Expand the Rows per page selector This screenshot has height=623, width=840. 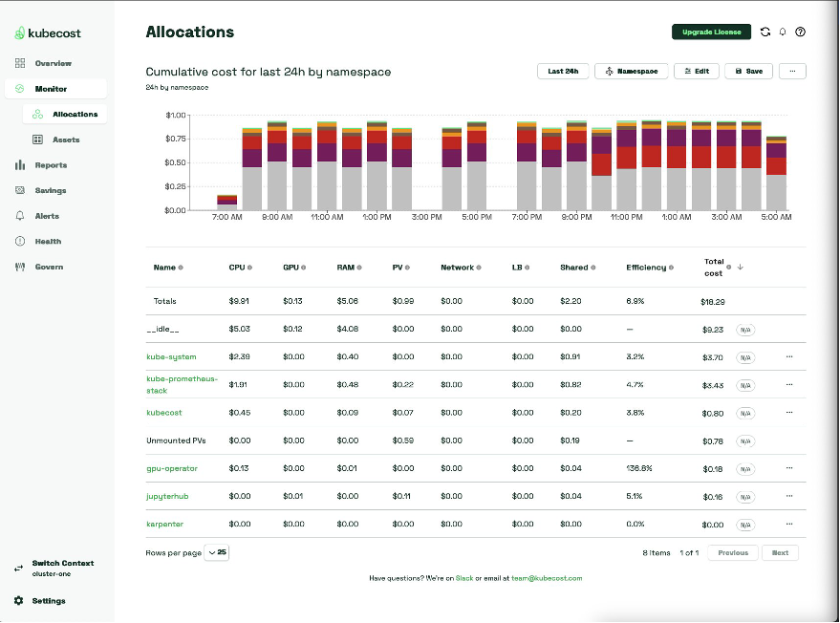[216, 552]
